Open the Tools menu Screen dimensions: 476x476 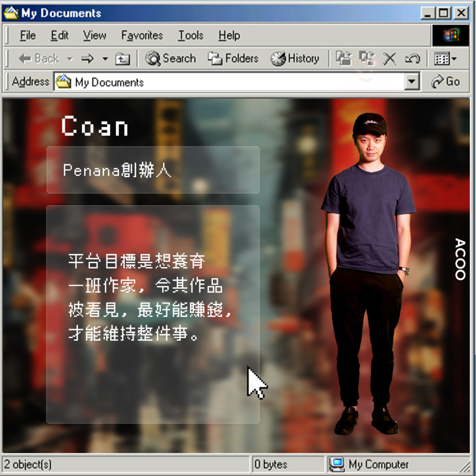pyautogui.click(x=191, y=35)
